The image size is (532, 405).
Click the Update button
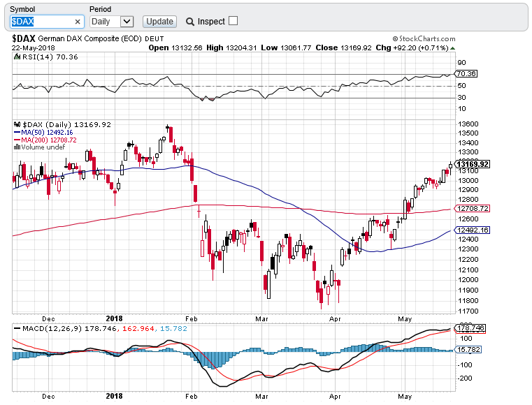[x=159, y=22]
